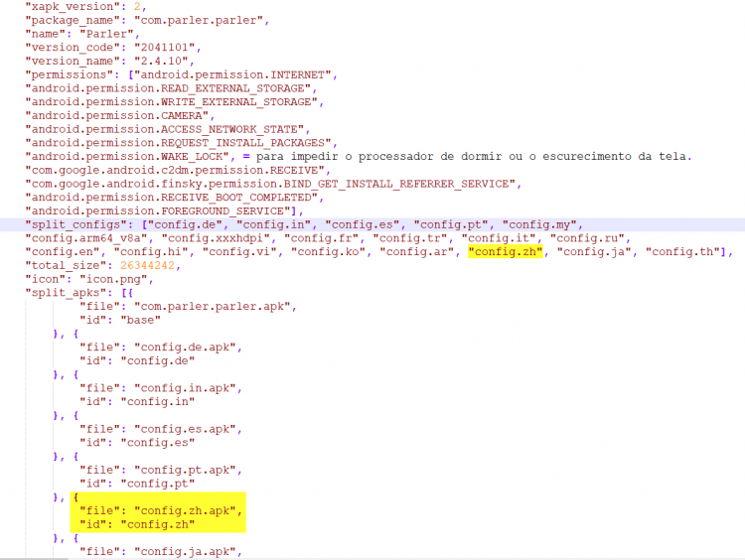The height and width of the screenshot is (560, 745).
Task: Click the "icon.png" value
Action: click(x=113, y=279)
